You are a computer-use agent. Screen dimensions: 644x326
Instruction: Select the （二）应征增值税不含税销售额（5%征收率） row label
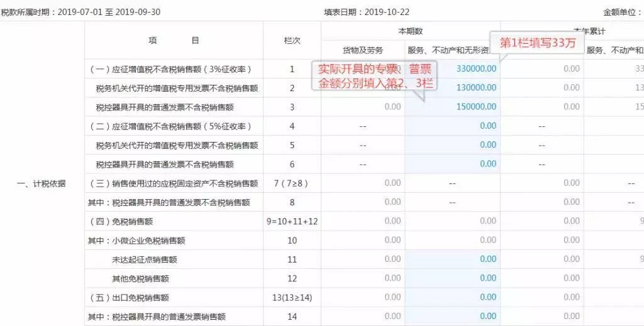click(170, 126)
